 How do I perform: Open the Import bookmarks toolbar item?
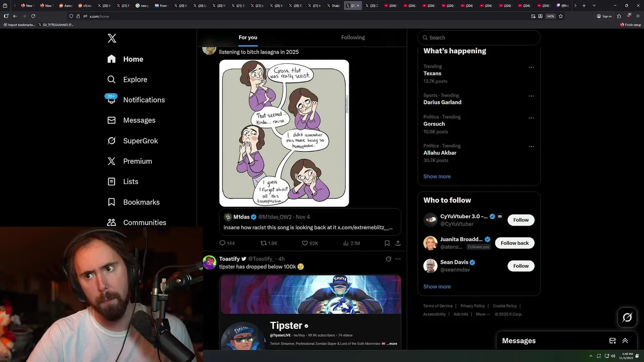[x=18, y=25]
